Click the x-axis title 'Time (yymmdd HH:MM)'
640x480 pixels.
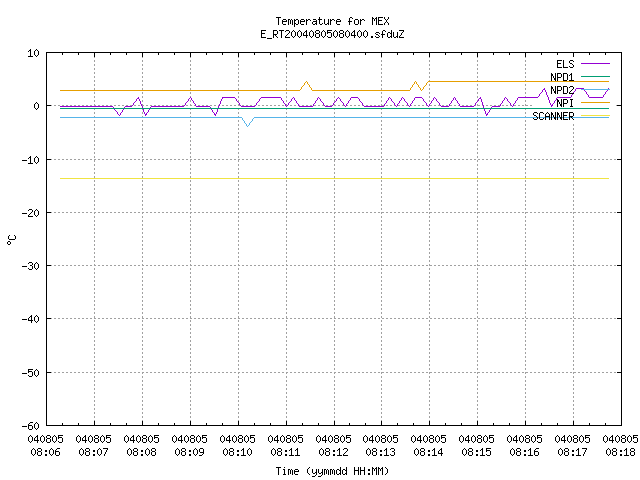[332, 471]
